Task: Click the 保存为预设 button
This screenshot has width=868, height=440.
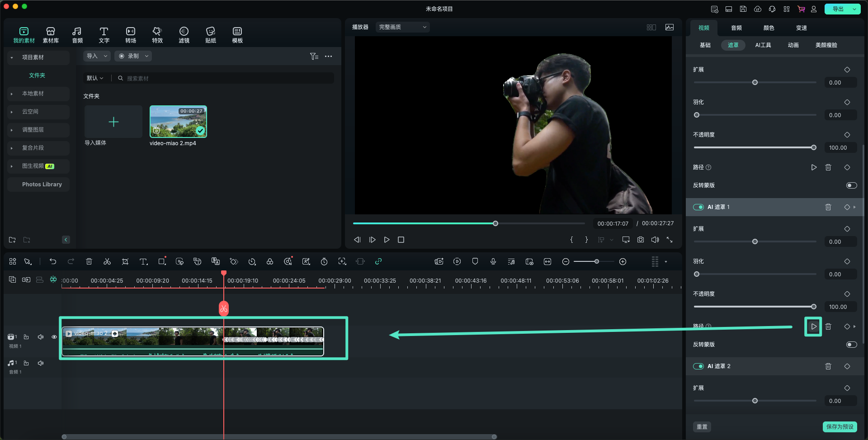Action: (x=840, y=426)
